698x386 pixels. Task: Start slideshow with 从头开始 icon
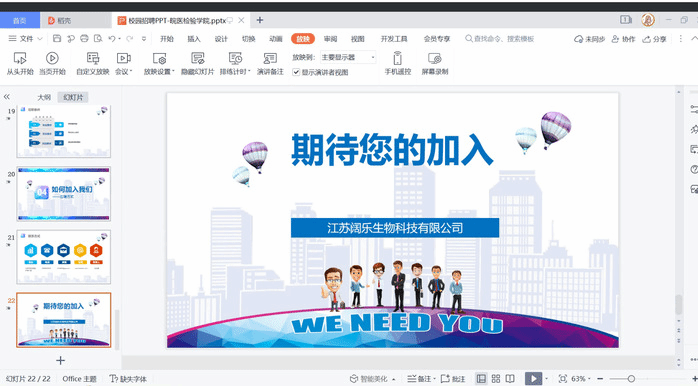pyautogui.click(x=20, y=58)
